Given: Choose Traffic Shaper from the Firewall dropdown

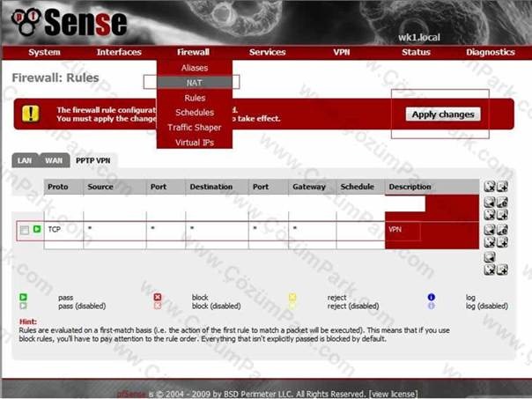Looking at the screenshot, I should (195, 128).
